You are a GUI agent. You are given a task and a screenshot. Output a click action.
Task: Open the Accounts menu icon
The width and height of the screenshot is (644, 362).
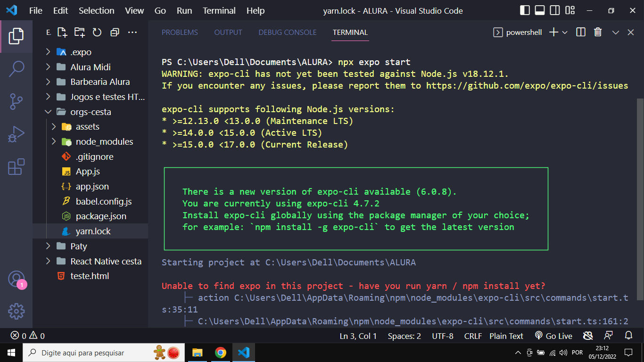(16, 279)
